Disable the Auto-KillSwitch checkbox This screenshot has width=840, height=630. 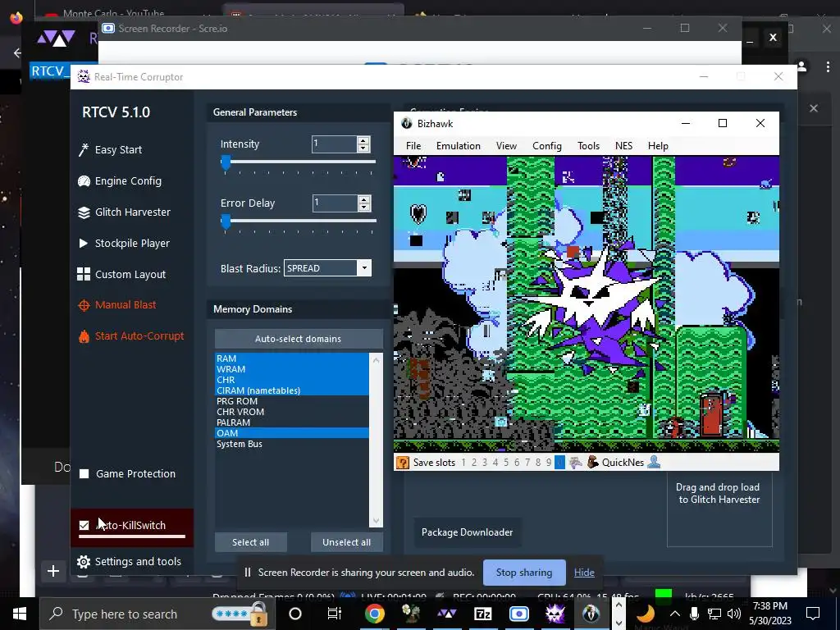click(x=84, y=525)
